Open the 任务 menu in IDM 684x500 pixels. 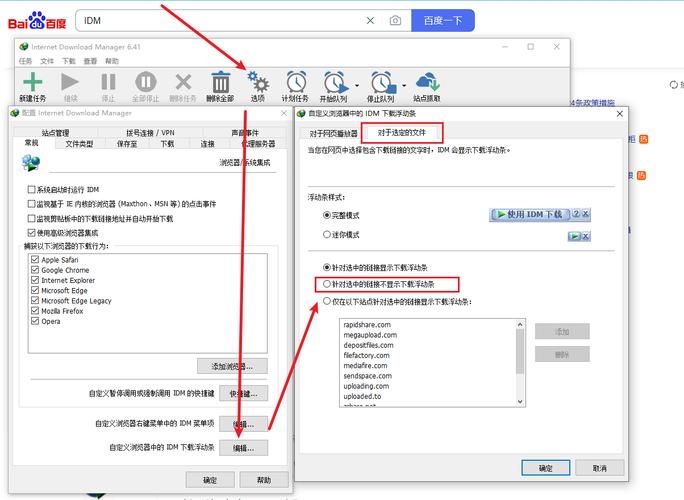pos(25,61)
